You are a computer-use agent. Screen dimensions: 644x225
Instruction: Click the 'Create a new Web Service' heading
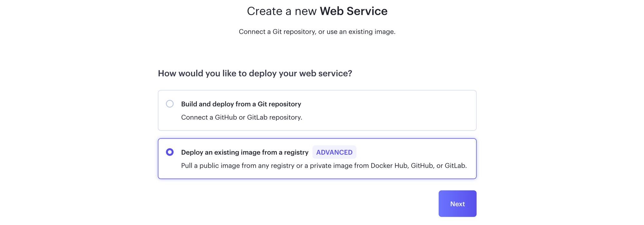[317, 11]
